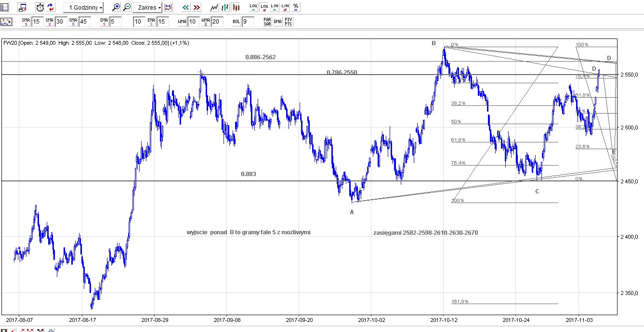Screen dimensions: 644x332
Task: Click the zoom in magnifier icon
Action: pyautogui.click(x=116, y=7)
